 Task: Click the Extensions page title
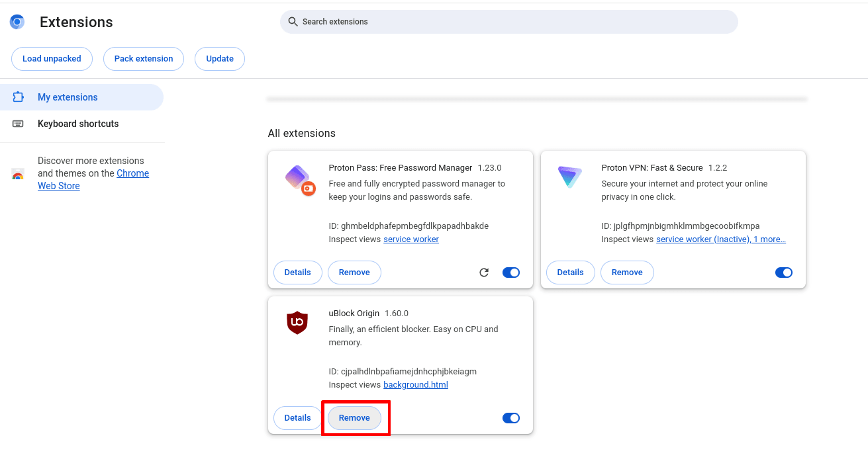point(76,22)
